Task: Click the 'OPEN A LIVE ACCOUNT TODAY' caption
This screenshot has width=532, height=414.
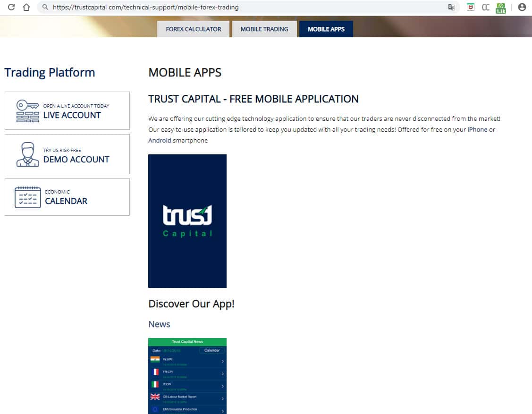Action: (x=76, y=106)
